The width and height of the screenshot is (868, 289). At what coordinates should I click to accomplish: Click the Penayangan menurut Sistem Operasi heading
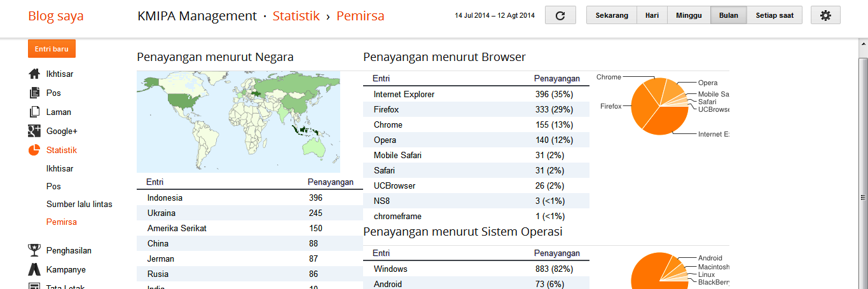pos(463,232)
